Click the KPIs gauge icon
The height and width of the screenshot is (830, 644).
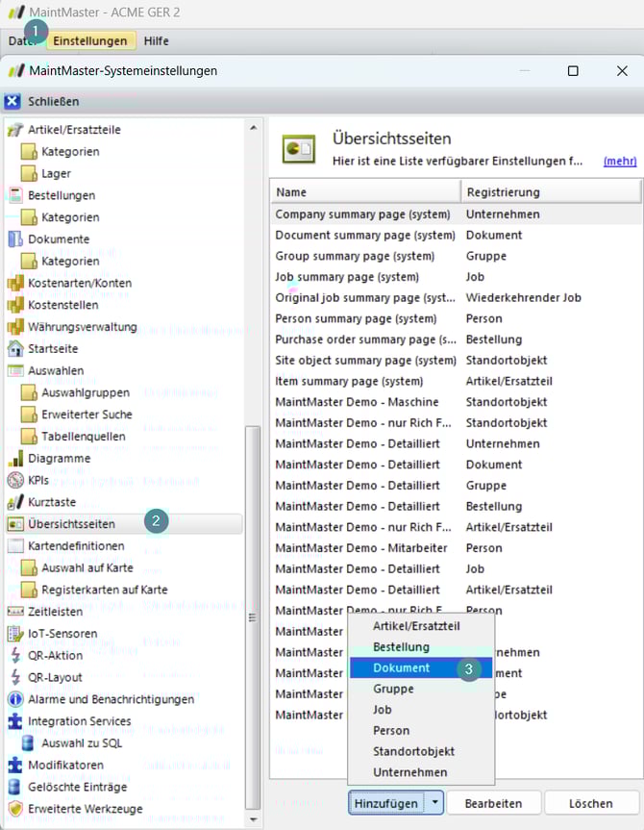pyautogui.click(x=15, y=480)
